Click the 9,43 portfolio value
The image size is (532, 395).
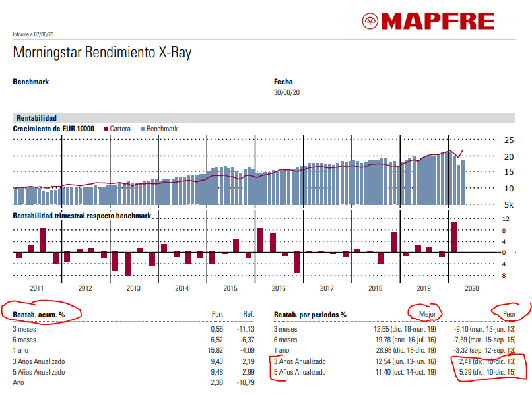216,361
